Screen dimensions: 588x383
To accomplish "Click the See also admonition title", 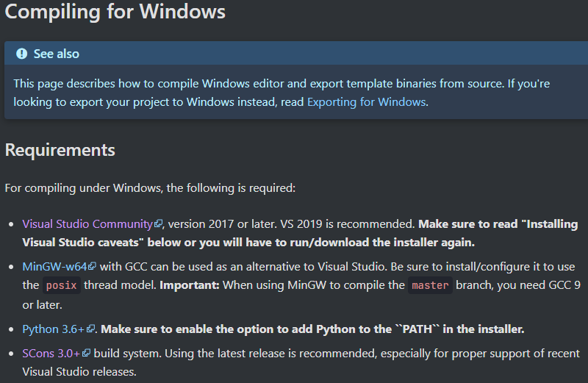I will (57, 54).
